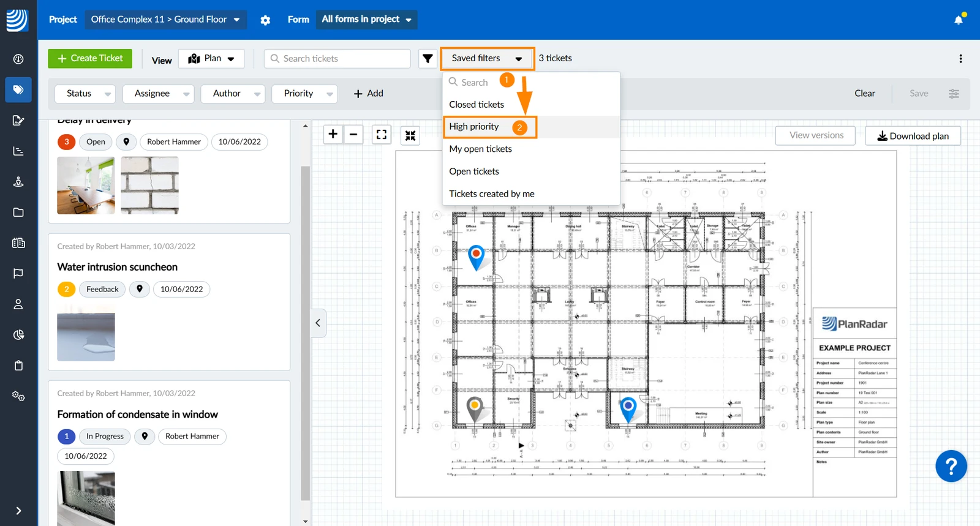Click the filter funnel icon
Image resolution: width=980 pixels, height=526 pixels.
point(428,58)
